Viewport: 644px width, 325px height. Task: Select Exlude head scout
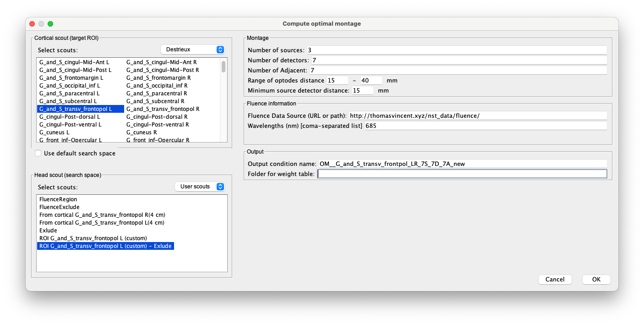click(48, 231)
